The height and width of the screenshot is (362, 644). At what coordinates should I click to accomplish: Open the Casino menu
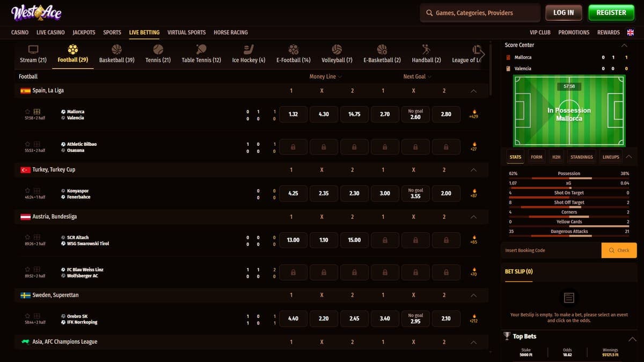pos(20,32)
